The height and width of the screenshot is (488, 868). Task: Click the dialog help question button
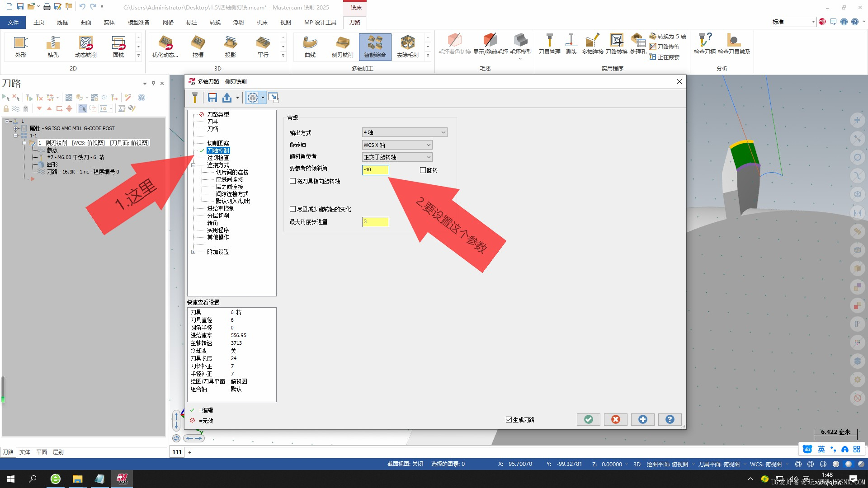click(x=670, y=420)
